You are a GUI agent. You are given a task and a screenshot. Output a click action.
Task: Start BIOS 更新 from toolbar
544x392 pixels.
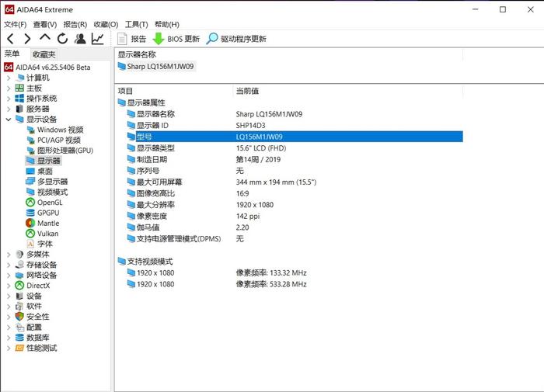pos(176,39)
